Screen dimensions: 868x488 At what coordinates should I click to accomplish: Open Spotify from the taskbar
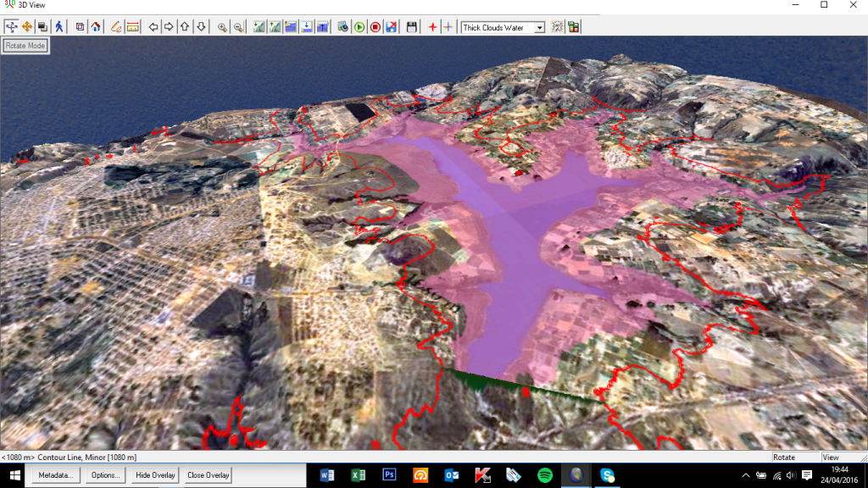coord(545,475)
